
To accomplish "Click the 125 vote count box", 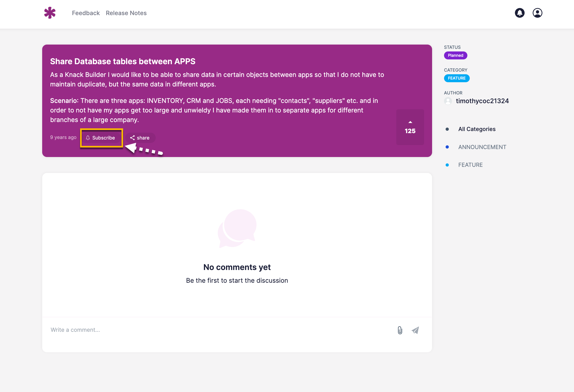I will pyautogui.click(x=410, y=131).
